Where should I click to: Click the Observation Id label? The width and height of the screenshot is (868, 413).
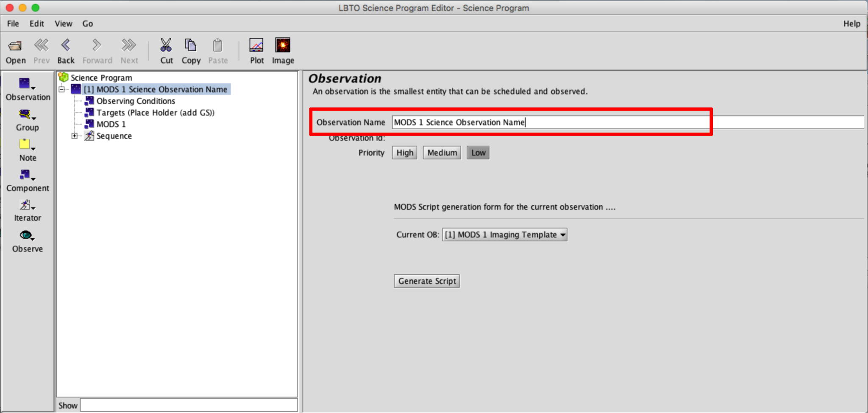point(357,138)
